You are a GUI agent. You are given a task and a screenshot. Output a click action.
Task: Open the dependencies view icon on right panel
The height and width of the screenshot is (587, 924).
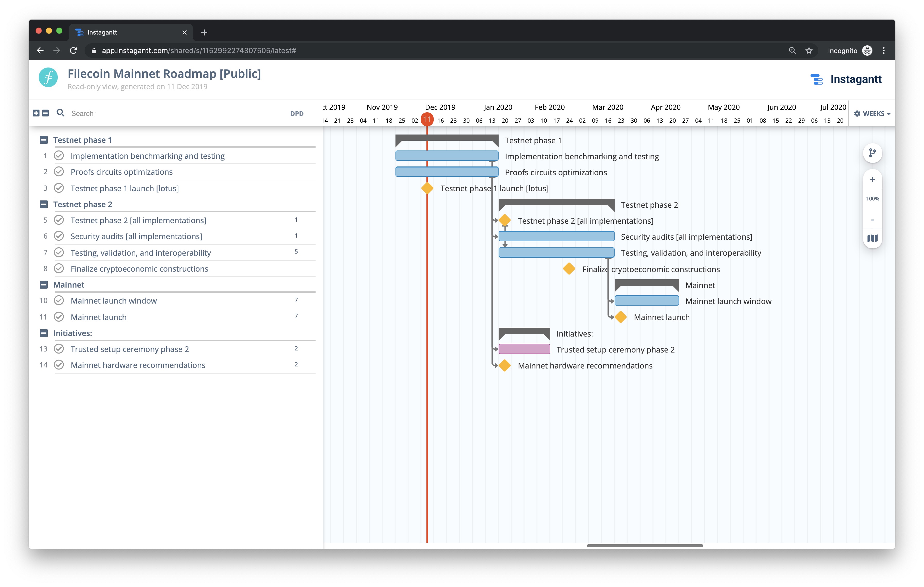(872, 153)
